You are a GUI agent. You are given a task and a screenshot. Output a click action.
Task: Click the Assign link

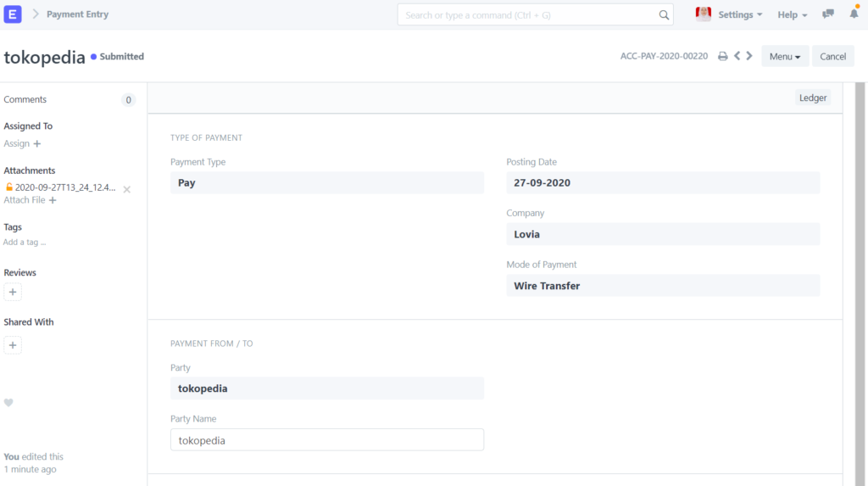pyautogui.click(x=17, y=143)
